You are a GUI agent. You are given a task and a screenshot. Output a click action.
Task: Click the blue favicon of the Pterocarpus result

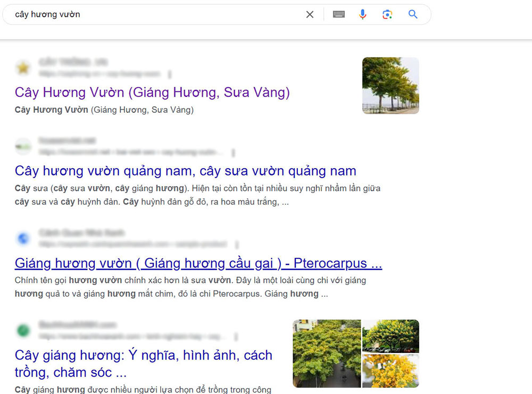(23, 238)
